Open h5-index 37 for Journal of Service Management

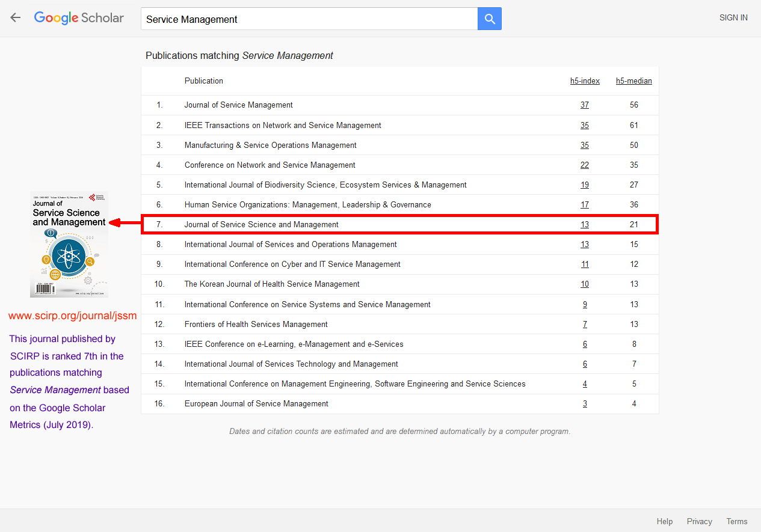(x=585, y=105)
